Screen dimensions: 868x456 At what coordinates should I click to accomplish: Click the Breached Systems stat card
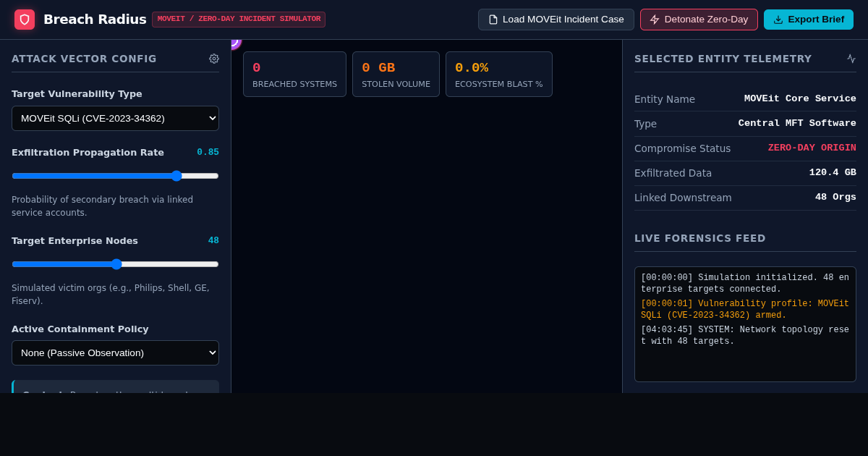tap(294, 74)
